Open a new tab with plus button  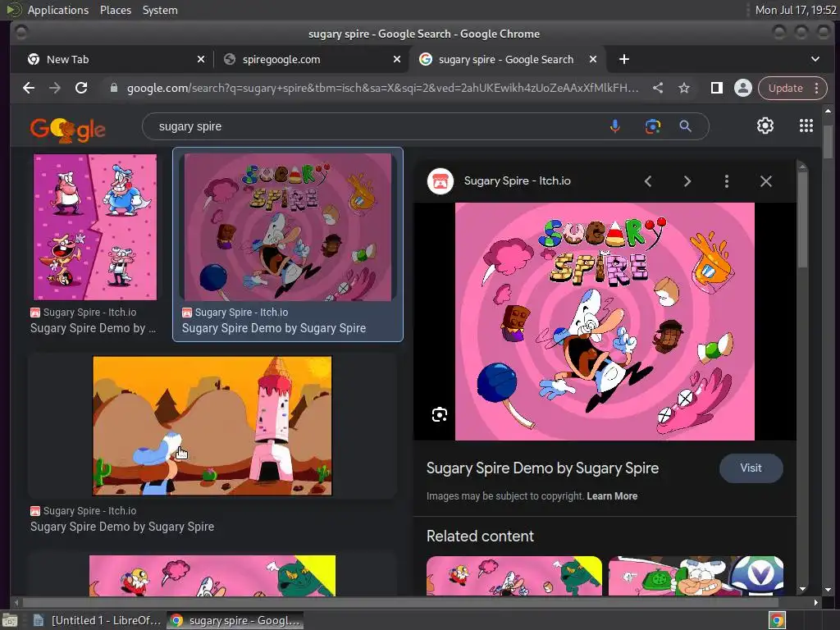[x=624, y=59]
